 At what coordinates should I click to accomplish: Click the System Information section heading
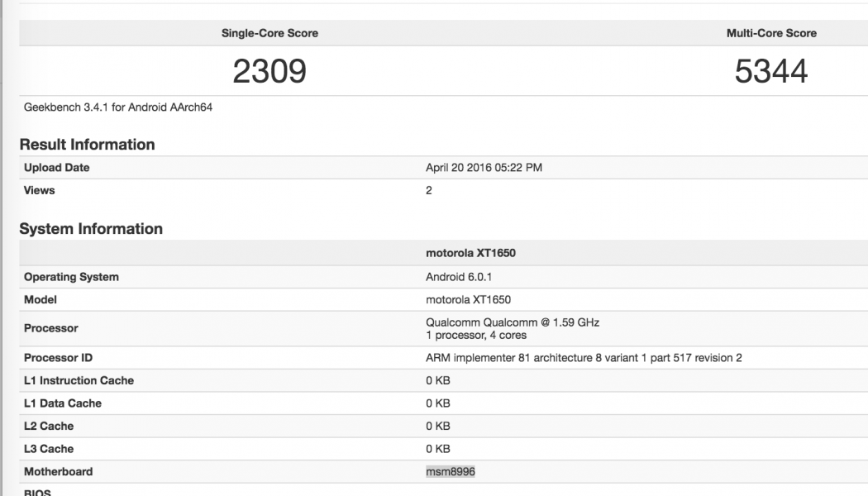pyautogui.click(x=91, y=229)
